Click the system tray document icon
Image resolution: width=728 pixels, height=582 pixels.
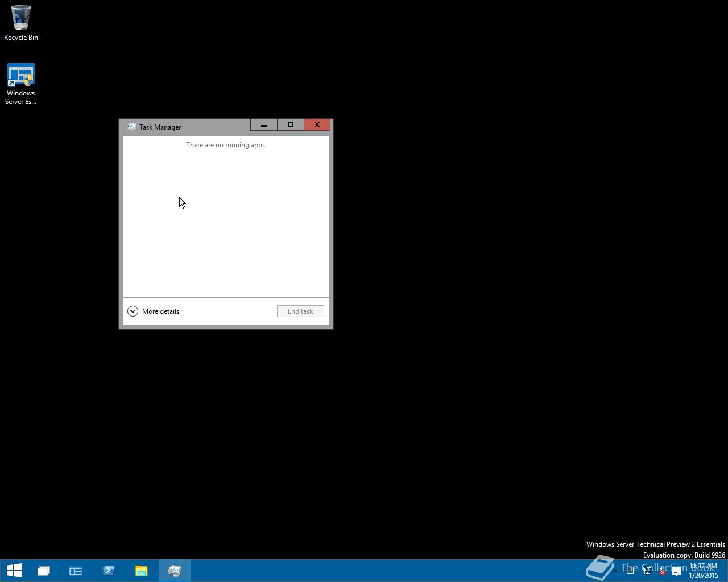click(x=630, y=571)
